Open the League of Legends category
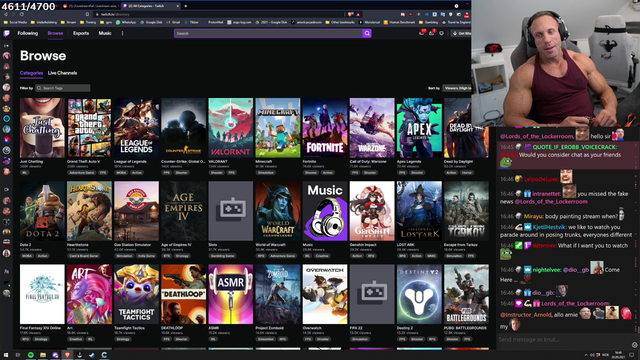This screenshot has width=640, height=360. pos(137,128)
